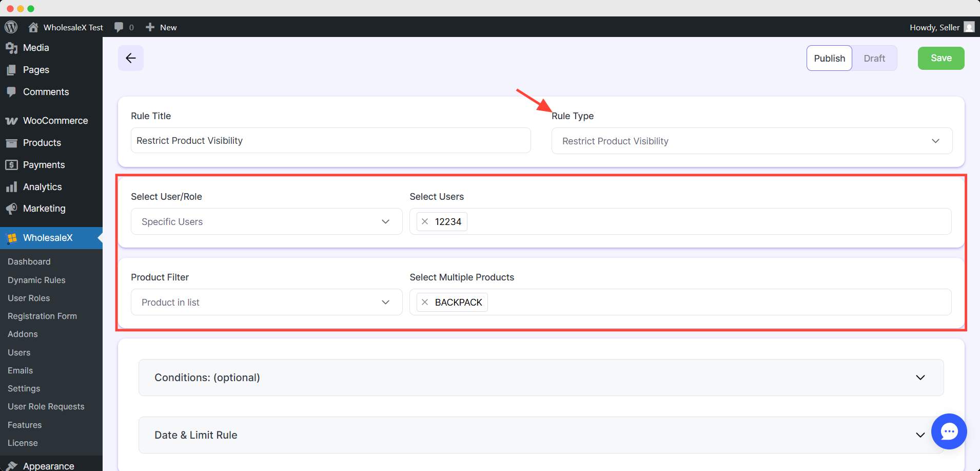Click the Media sidebar icon
This screenshot has height=471, width=980.
[11, 48]
